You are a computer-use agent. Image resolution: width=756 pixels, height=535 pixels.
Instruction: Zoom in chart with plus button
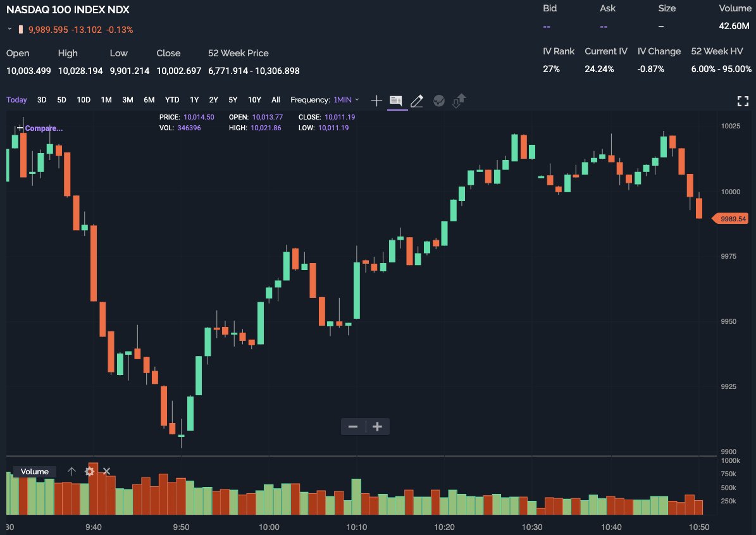tap(378, 427)
